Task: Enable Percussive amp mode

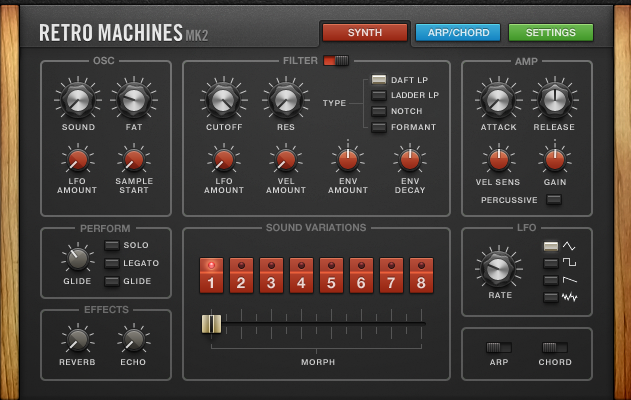Action: pos(553,200)
